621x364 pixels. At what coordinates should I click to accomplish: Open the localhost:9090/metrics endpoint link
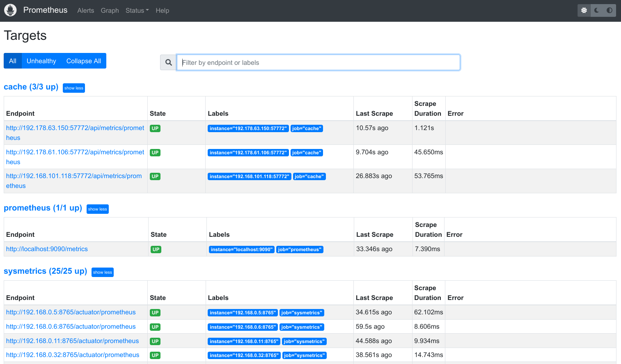(47, 249)
